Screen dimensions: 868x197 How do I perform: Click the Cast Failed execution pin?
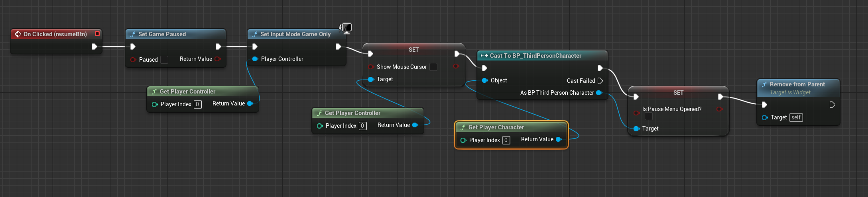click(600, 81)
